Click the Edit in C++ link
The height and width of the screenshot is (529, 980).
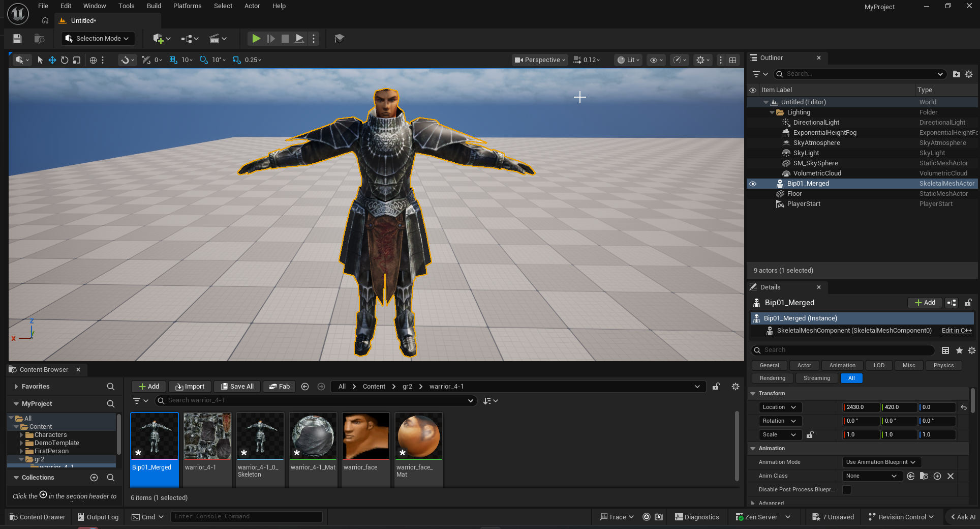coord(957,331)
